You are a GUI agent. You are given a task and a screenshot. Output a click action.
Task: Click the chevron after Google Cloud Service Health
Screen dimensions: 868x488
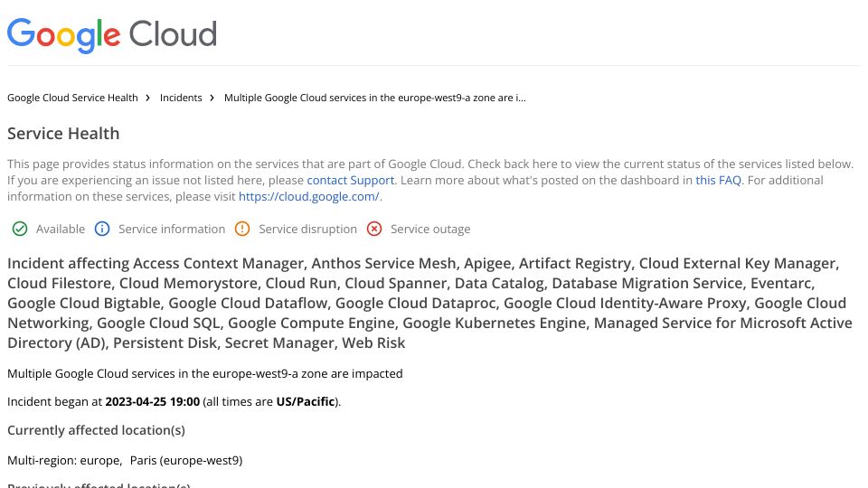tap(147, 98)
